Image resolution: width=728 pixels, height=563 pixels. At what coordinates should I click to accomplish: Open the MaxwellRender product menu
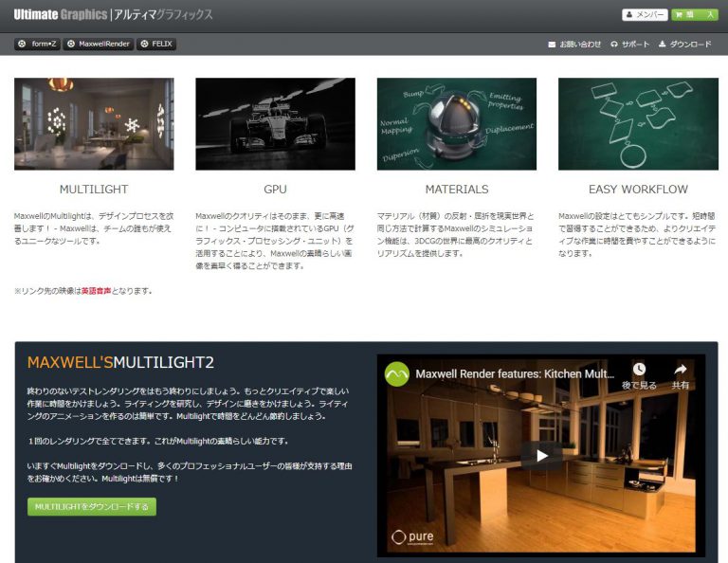[99, 44]
